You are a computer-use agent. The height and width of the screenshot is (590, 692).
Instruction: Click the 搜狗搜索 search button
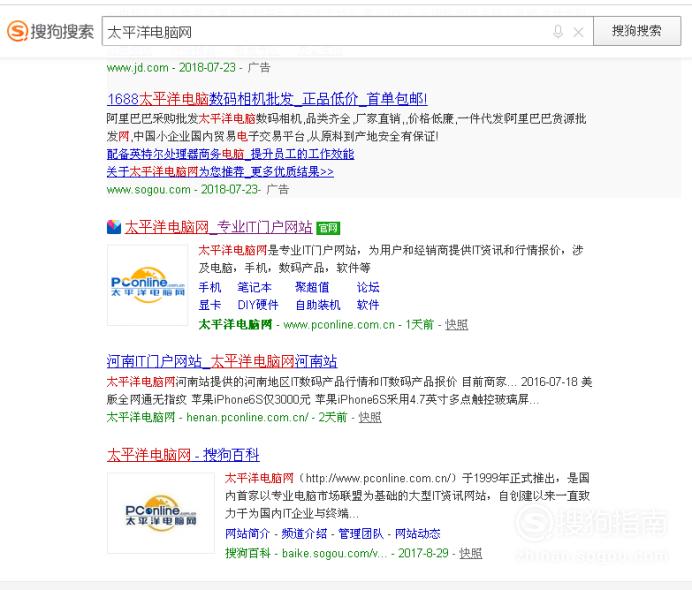pos(637,31)
